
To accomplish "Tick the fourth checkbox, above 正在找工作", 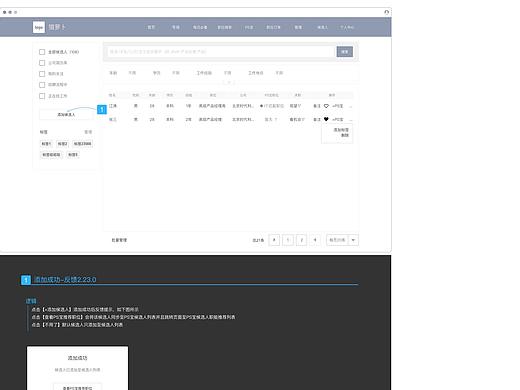I will 42,85.
